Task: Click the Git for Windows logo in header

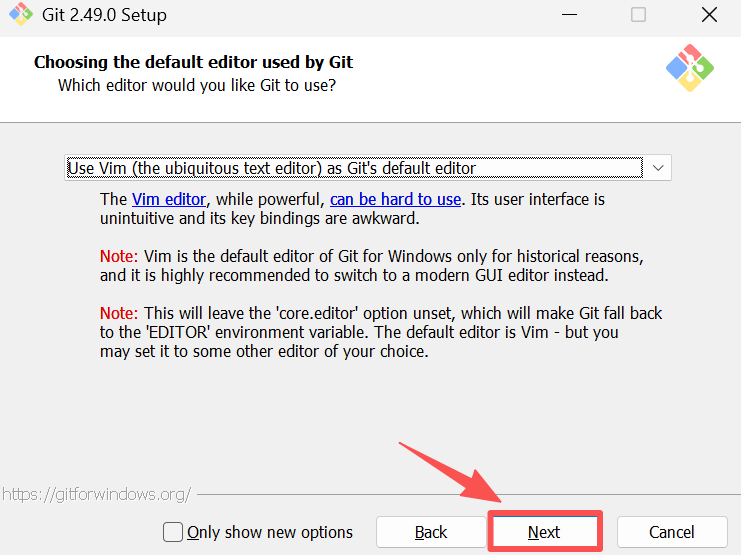Action: (x=689, y=68)
